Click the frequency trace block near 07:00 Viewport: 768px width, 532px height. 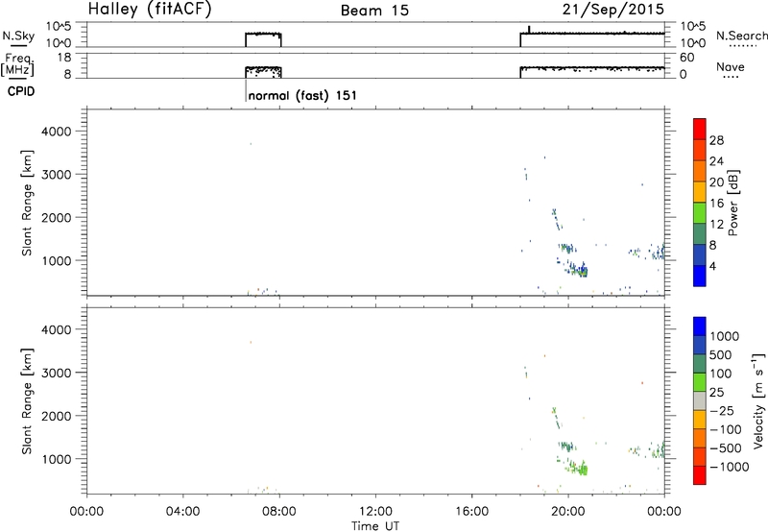tap(263, 72)
